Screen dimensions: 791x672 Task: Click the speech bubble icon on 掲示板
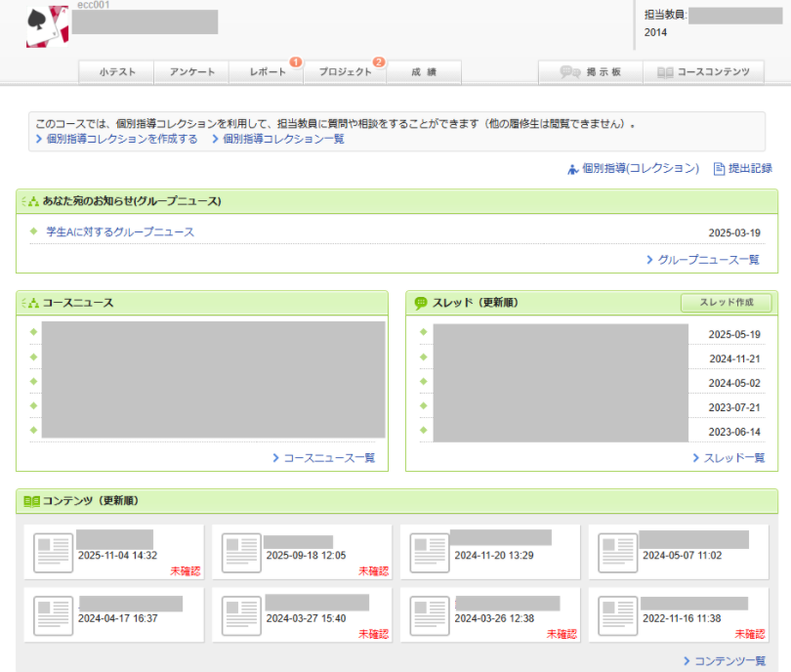[x=569, y=72]
